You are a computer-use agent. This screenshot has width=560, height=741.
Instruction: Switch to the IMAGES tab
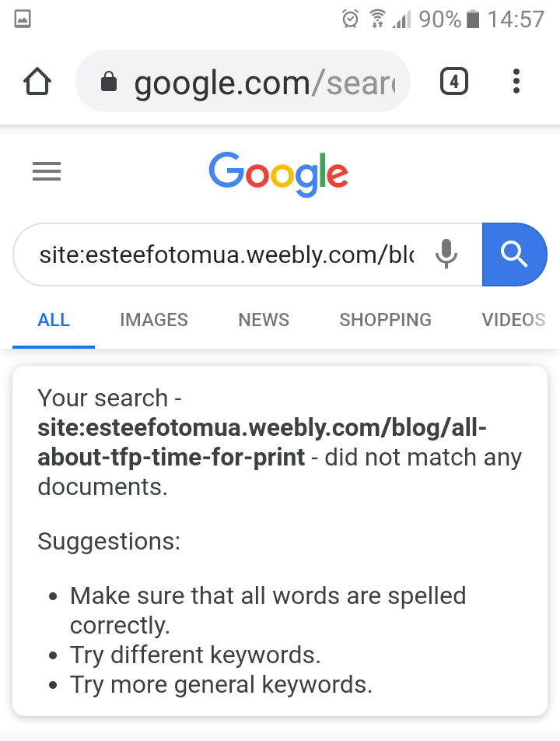click(154, 320)
